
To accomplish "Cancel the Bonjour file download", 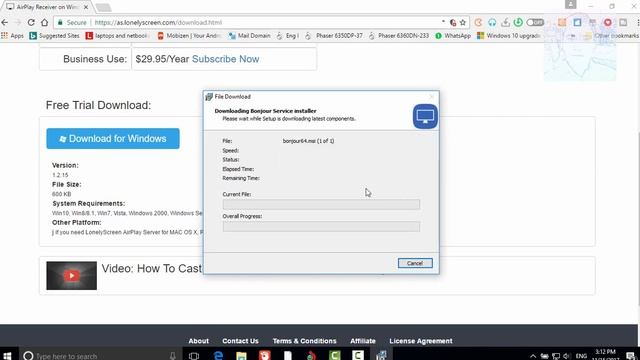I will point(415,263).
